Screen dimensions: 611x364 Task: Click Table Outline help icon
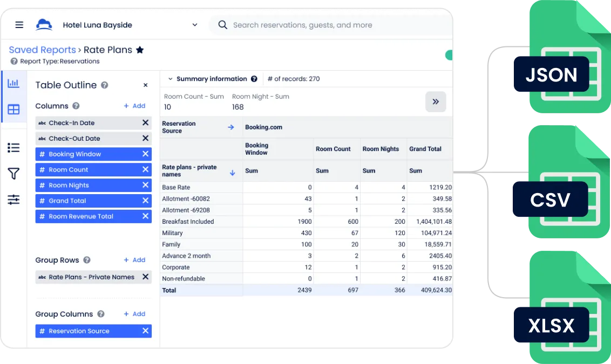tap(104, 85)
